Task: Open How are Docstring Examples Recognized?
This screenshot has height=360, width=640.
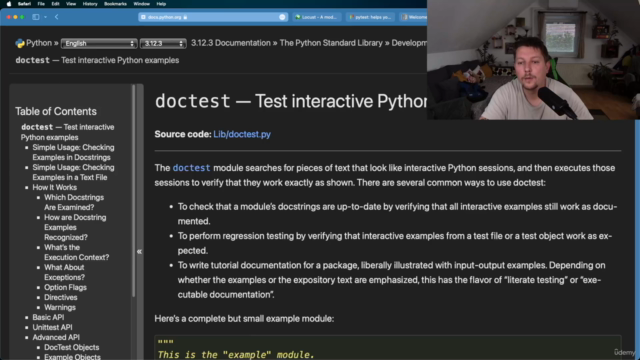Action: [x=75, y=227]
